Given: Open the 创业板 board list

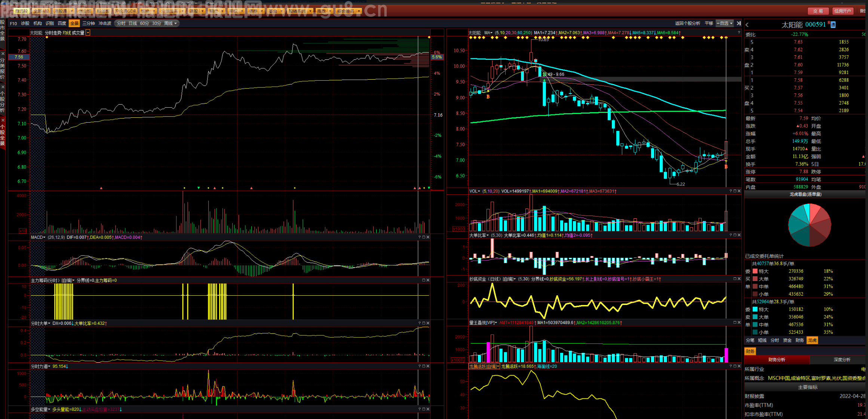Looking at the screenshot, I should pyautogui.click(x=85, y=11).
